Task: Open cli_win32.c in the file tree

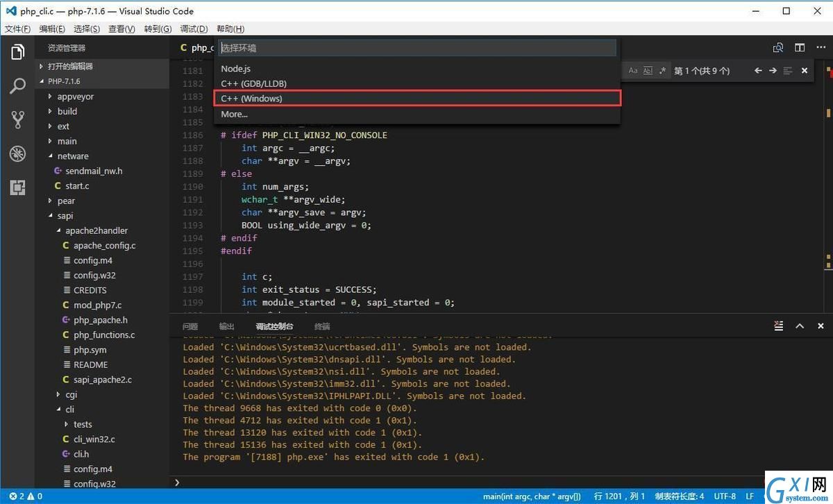Action: 94,439
